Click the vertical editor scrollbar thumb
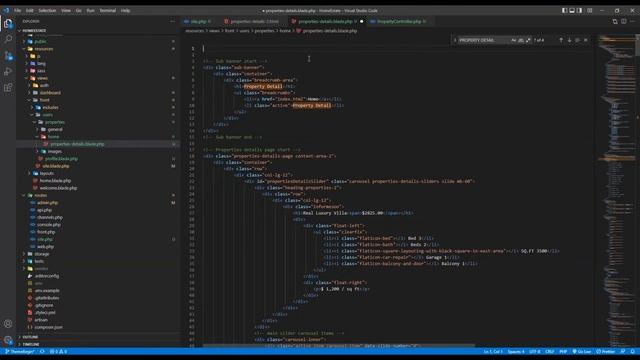 click(638, 46)
